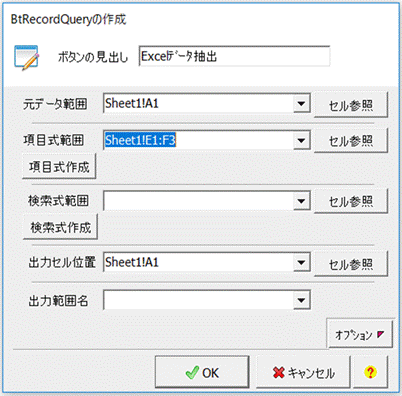The image size is (402, 396).
Task: Open the オプション button with pink arrow
Action: click(x=360, y=334)
